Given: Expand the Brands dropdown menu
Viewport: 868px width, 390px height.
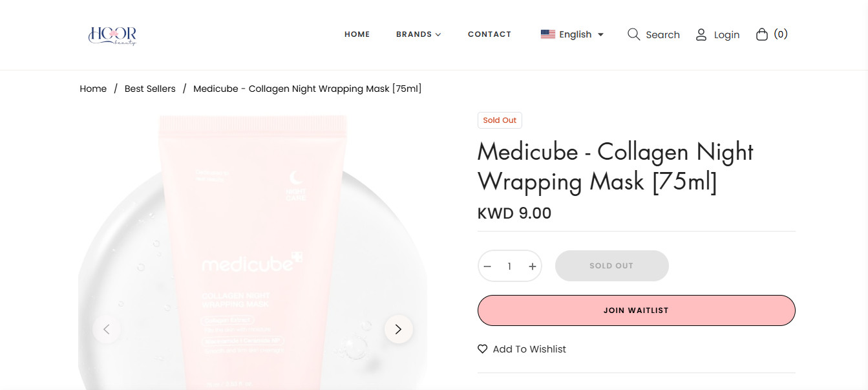Looking at the screenshot, I should coord(418,34).
